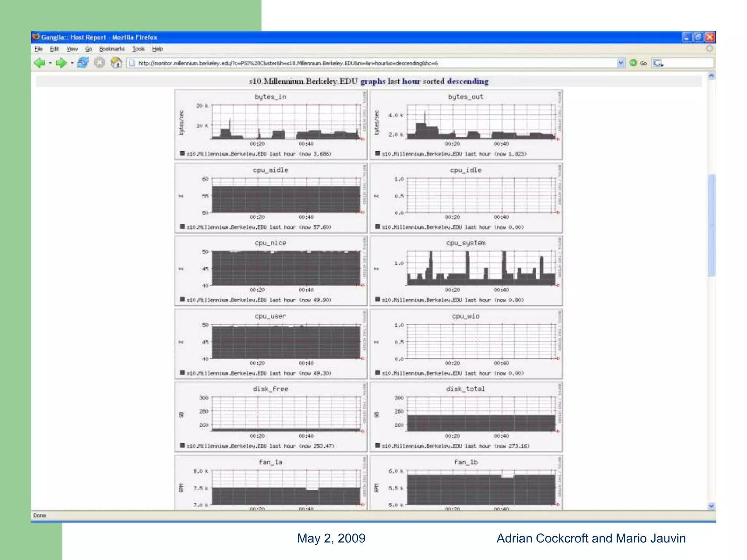Open the Go menu
Image resolution: width=747 pixels, height=560 pixels.
[88, 49]
